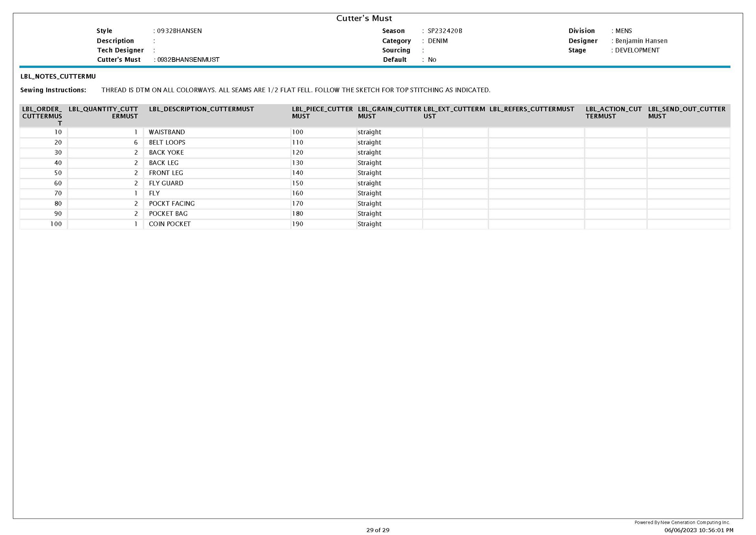The width and height of the screenshot is (756, 535).
Task: Click the WAISTBAND description cell
Action: (x=167, y=132)
